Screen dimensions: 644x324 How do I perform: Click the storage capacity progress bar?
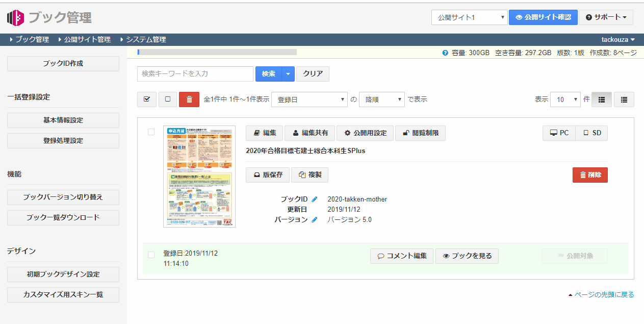point(217,52)
